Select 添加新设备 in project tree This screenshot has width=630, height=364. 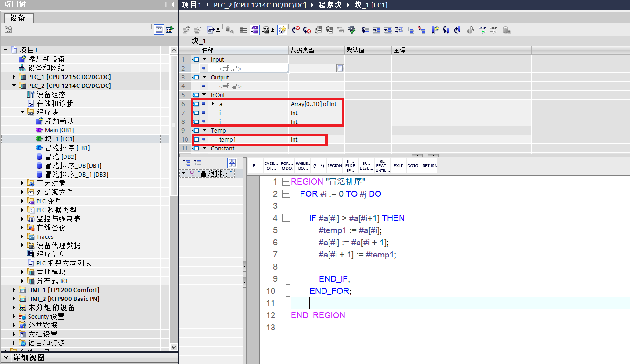coord(46,59)
